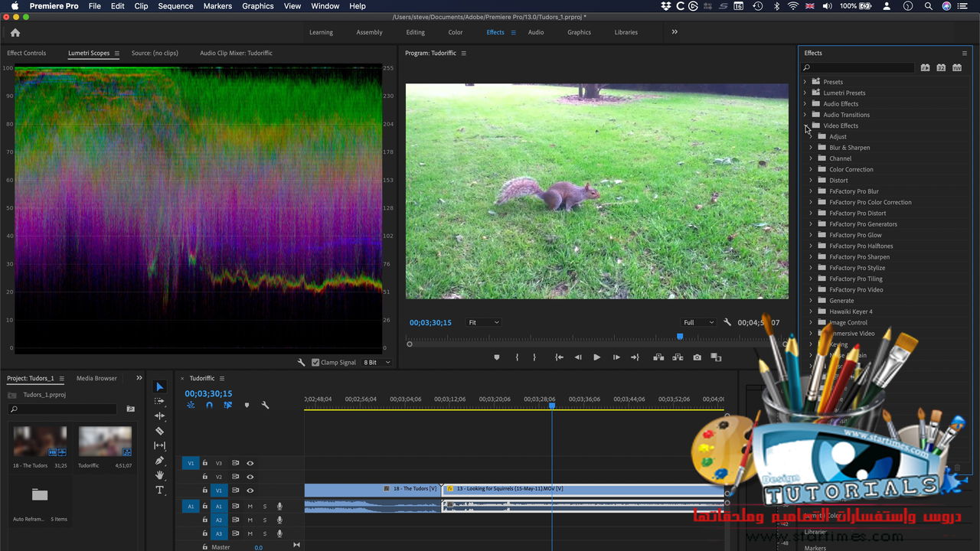Open the Sequence menu

(x=175, y=6)
